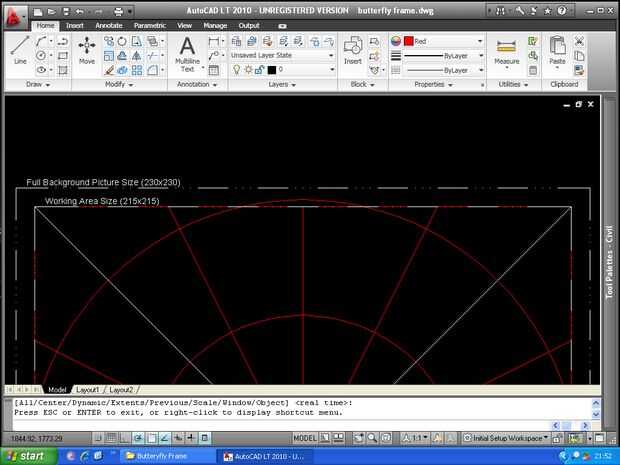Click the Windows Start button
This screenshot has height=465, width=620.
click(x=27, y=456)
